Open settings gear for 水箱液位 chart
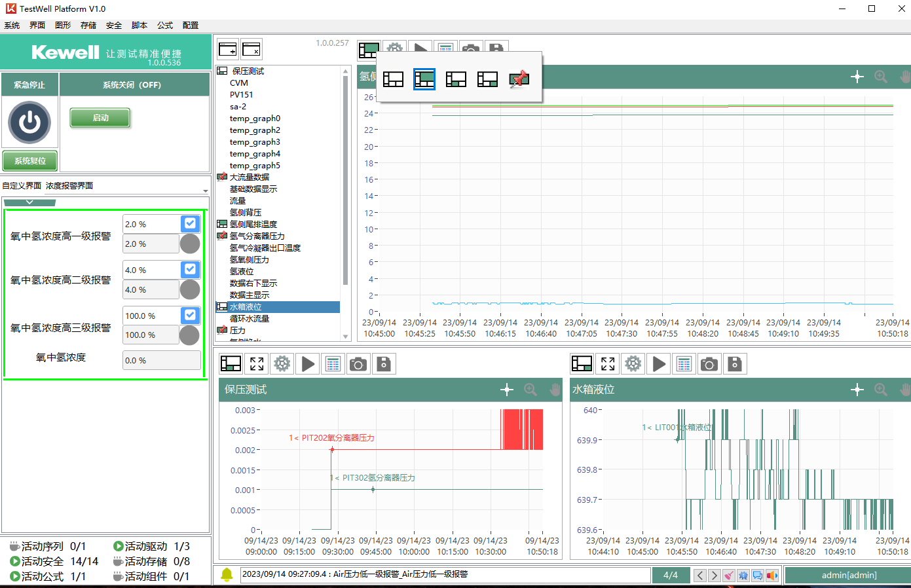This screenshot has height=588, width=911. point(633,364)
